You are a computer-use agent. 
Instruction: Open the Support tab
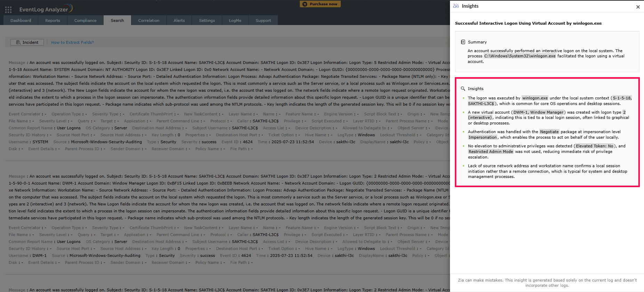tap(263, 21)
